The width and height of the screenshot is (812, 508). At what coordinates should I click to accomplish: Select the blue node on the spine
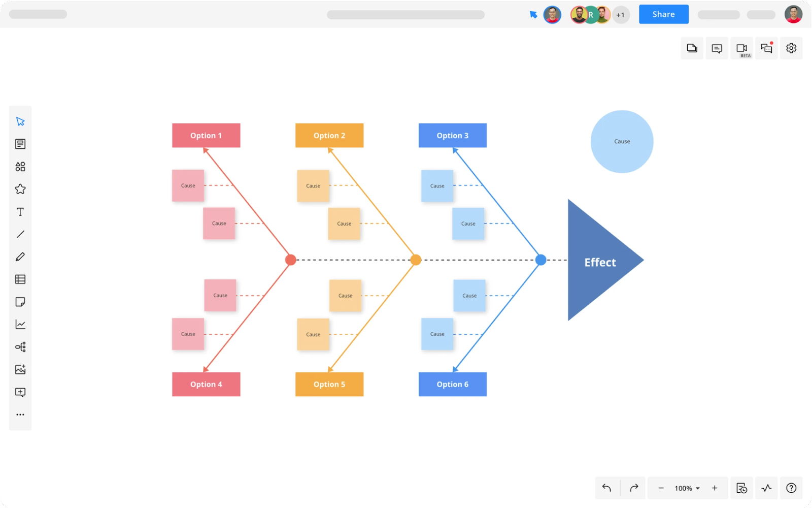[x=541, y=260]
